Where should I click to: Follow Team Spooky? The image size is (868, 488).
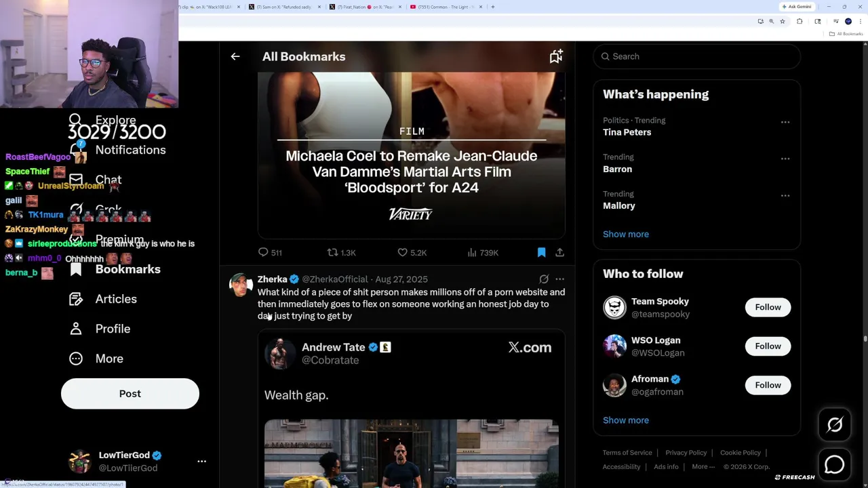click(x=768, y=307)
